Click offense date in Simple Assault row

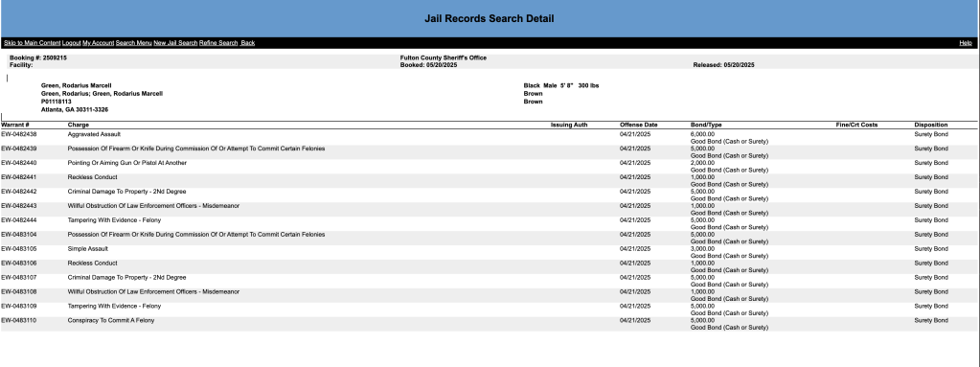point(635,249)
